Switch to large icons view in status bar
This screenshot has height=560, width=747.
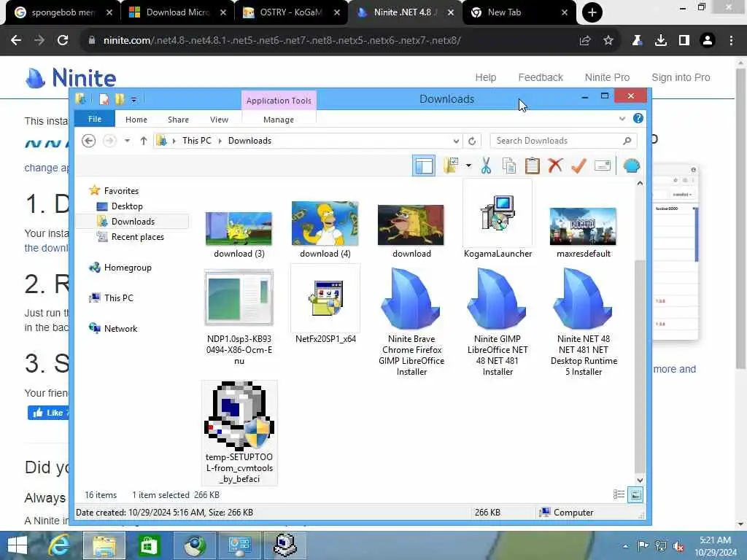click(635, 495)
